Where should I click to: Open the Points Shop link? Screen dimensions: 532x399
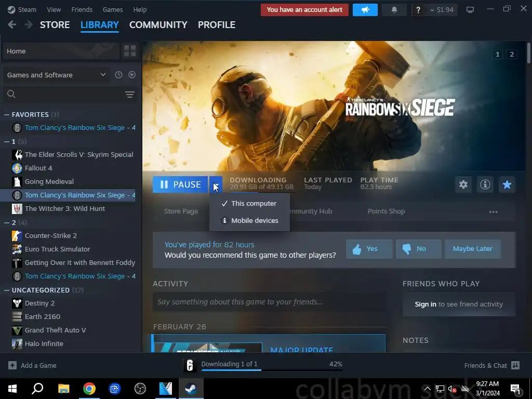click(386, 211)
